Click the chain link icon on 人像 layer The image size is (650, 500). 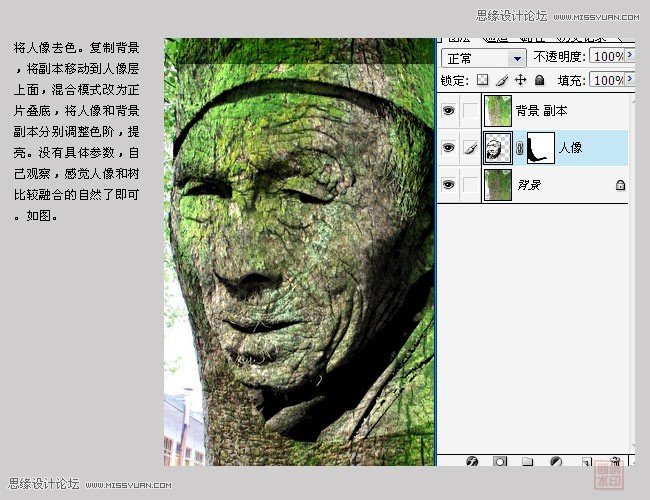point(519,148)
